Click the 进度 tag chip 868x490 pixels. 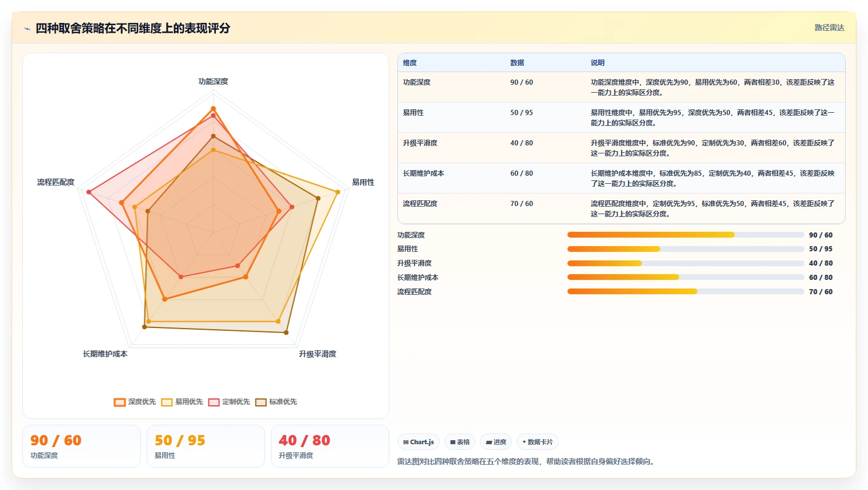coord(496,442)
